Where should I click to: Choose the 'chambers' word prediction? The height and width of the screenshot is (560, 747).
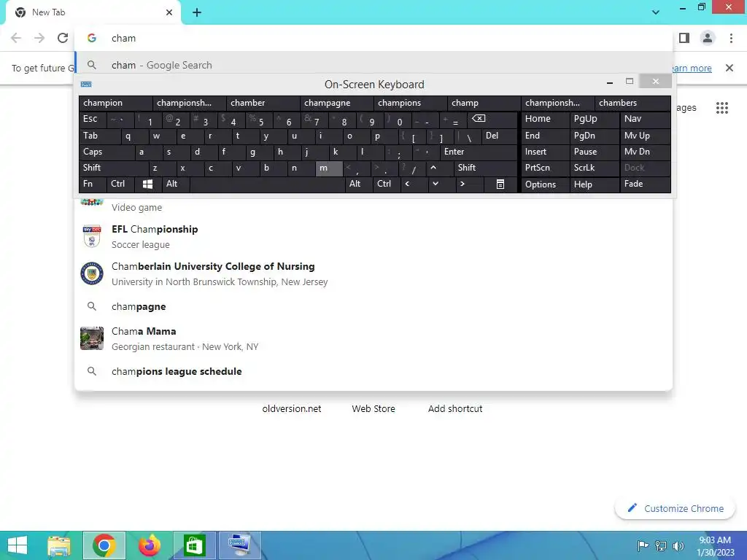coord(632,103)
